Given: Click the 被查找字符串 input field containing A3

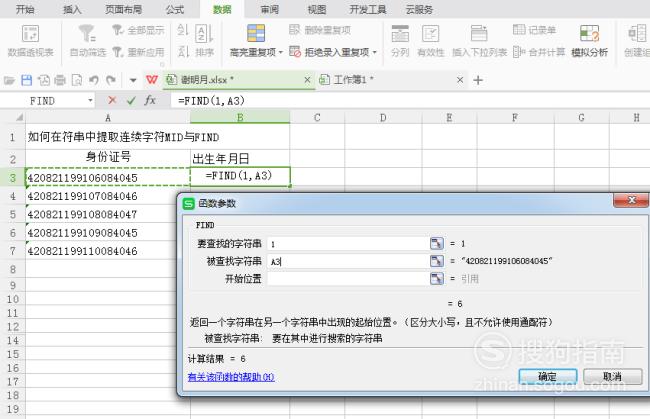Looking at the screenshot, I should pos(348,261).
